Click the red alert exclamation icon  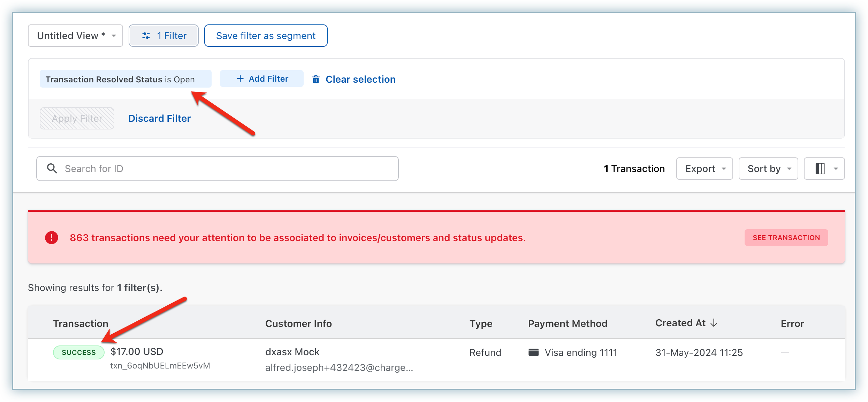52,238
